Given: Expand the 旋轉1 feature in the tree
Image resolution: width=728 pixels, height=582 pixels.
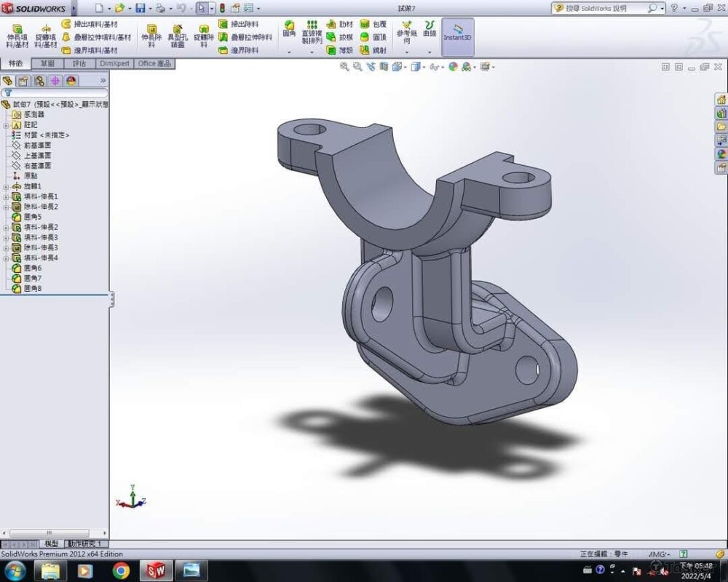Looking at the screenshot, I should pos(6,186).
